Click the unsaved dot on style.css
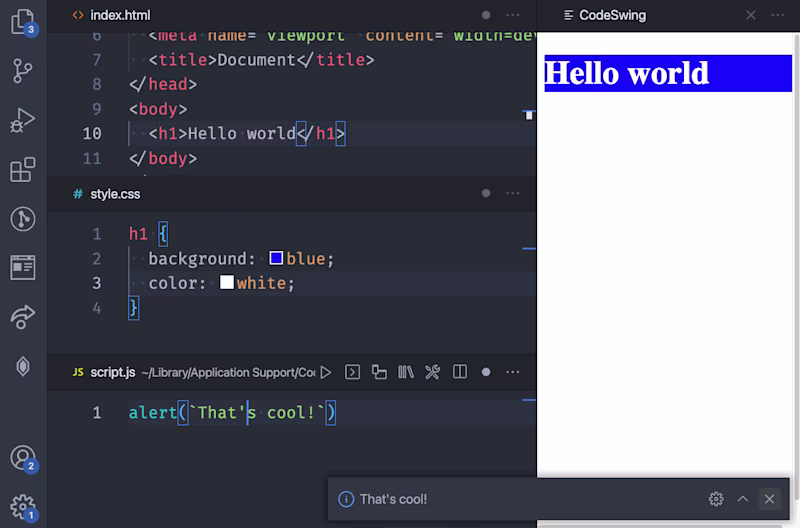 486,193
